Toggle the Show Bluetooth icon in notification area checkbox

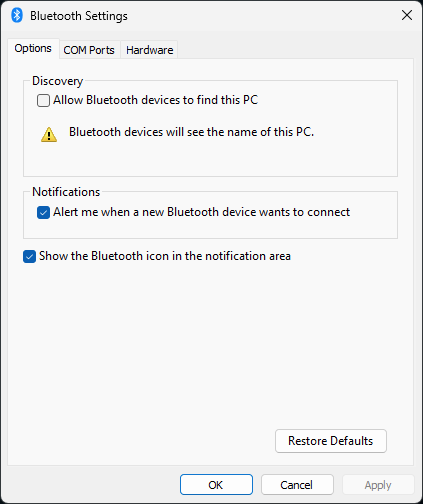29,256
